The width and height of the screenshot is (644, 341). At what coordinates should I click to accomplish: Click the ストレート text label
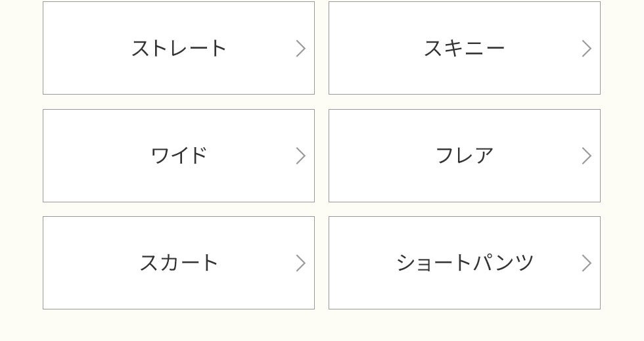[x=179, y=49]
